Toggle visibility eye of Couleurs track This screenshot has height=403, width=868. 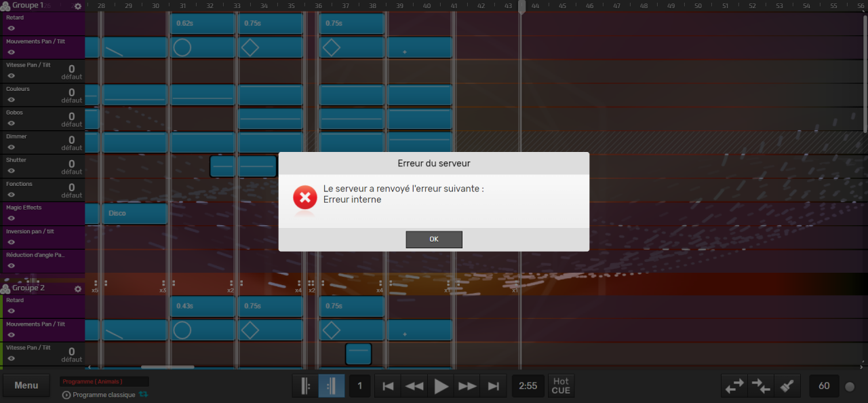tap(12, 100)
